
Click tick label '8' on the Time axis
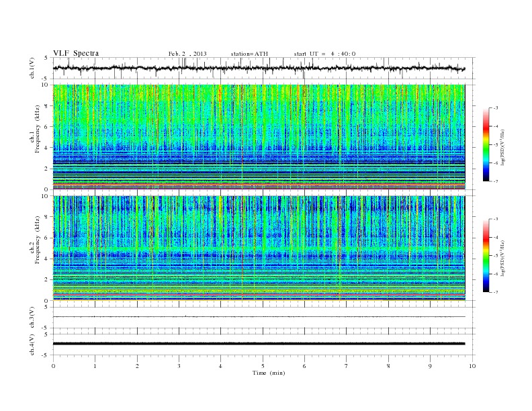click(388, 366)
